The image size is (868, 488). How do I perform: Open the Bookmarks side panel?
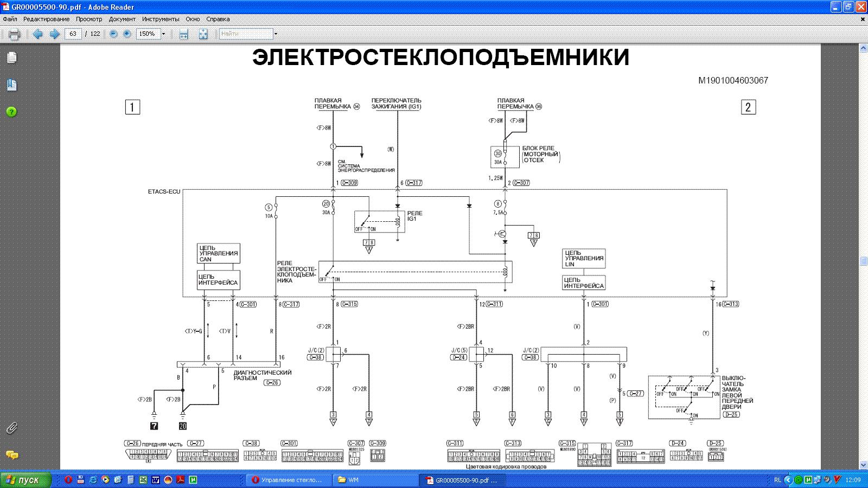(x=11, y=85)
